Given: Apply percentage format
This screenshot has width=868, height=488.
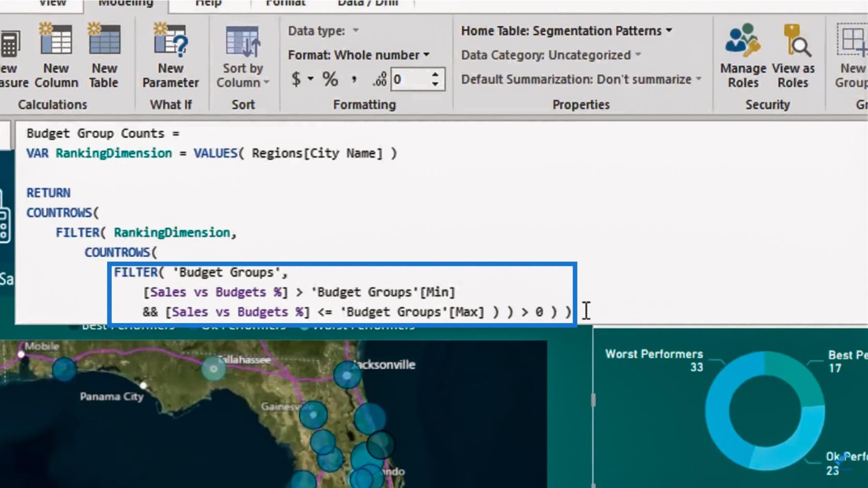Looking at the screenshot, I should click(330, 80).
